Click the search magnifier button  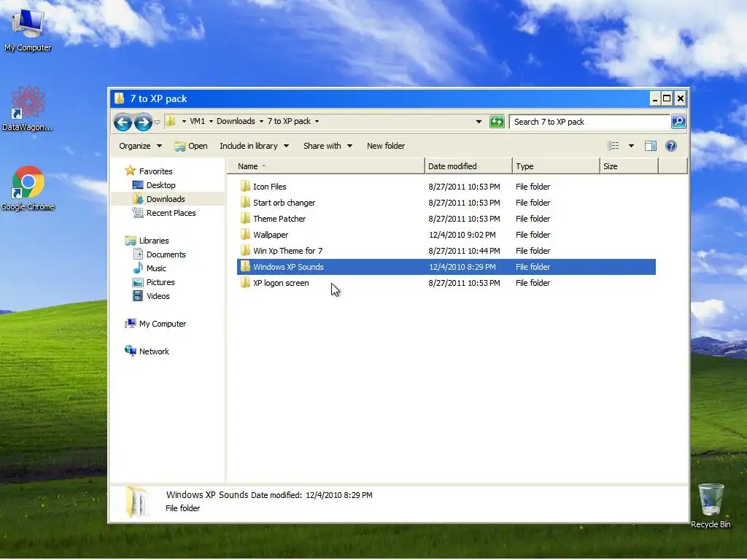(x=678, y=122)
